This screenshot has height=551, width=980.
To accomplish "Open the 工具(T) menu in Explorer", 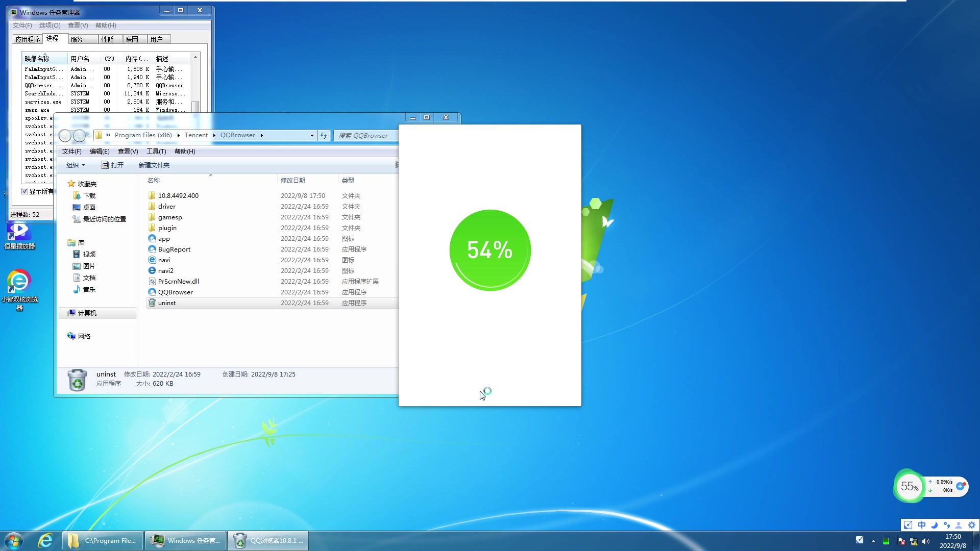I will (156, 151).
